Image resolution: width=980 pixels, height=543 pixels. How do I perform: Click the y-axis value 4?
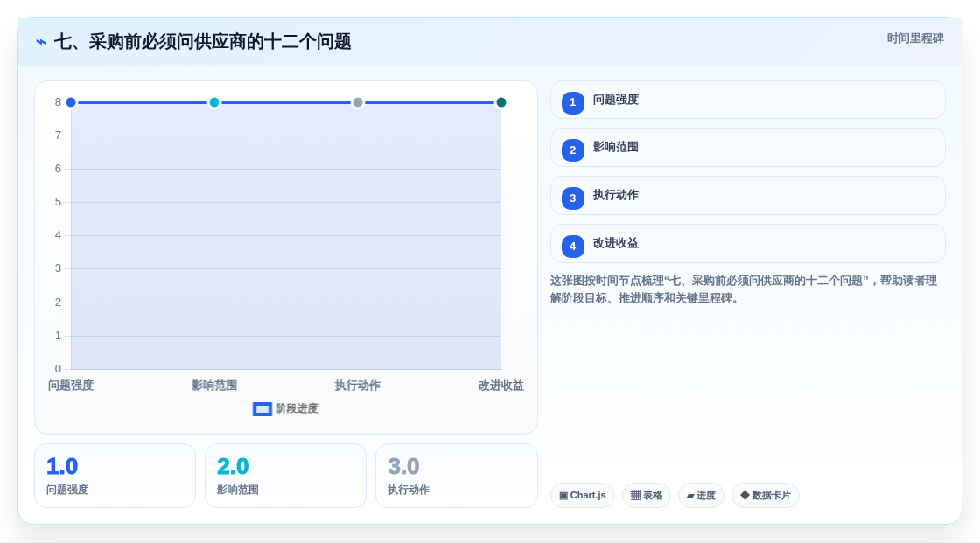pyautogui.click(x=58, y=235)
